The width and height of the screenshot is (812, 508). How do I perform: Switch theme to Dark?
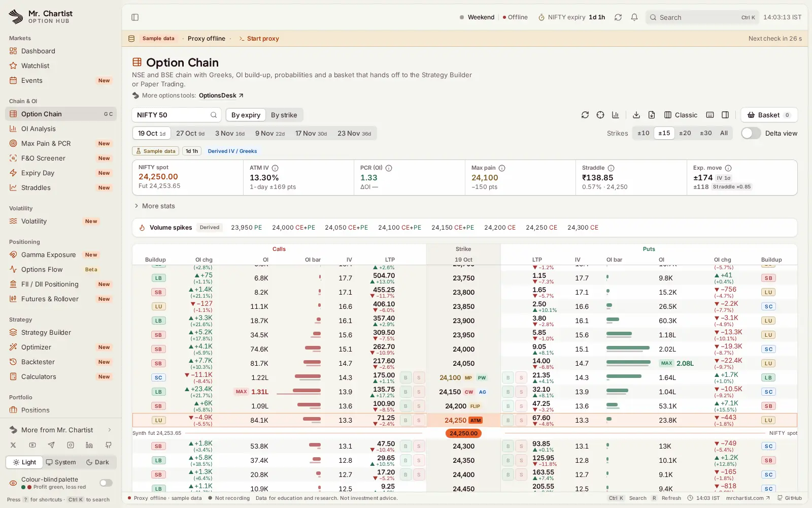(97, 462)
